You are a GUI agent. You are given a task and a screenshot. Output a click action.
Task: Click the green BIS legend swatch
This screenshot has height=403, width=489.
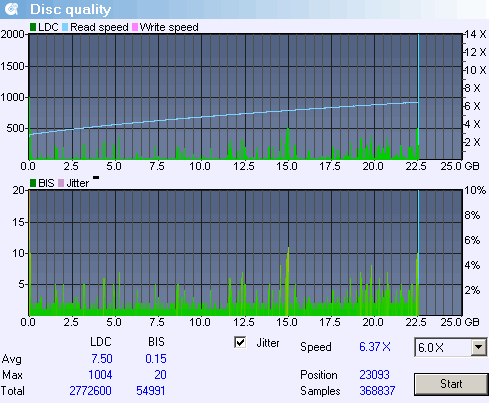pos(33,183)
